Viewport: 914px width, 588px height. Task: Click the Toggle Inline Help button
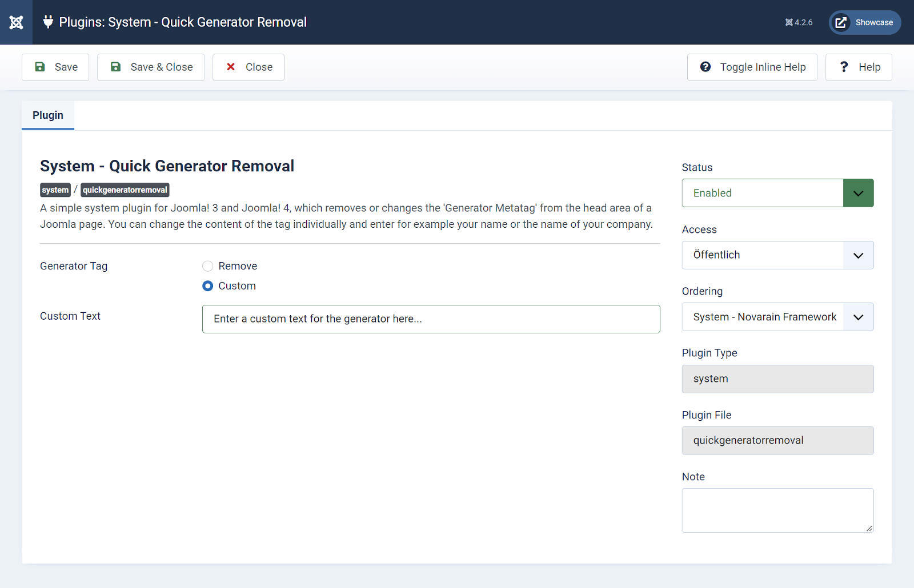(752, 67)
